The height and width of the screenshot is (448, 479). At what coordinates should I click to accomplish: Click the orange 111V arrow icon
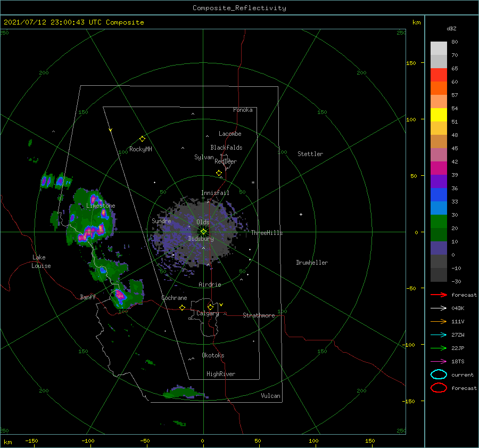click(439, 321)
